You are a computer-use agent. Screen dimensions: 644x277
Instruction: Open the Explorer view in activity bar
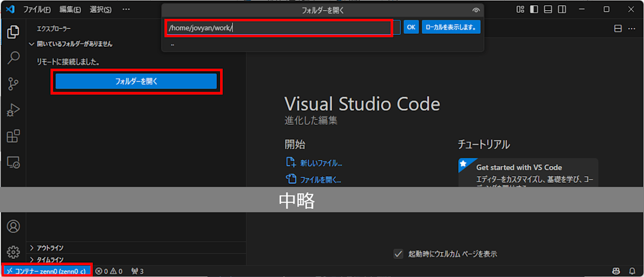point(13,32)
